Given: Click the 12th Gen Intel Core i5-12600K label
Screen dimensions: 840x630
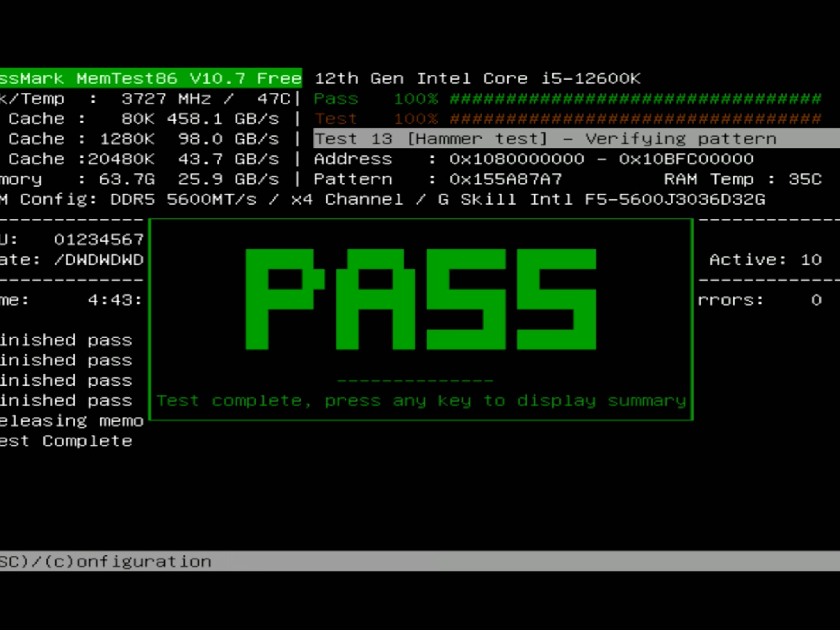Looking at the screenshot, I should point(477,78).
